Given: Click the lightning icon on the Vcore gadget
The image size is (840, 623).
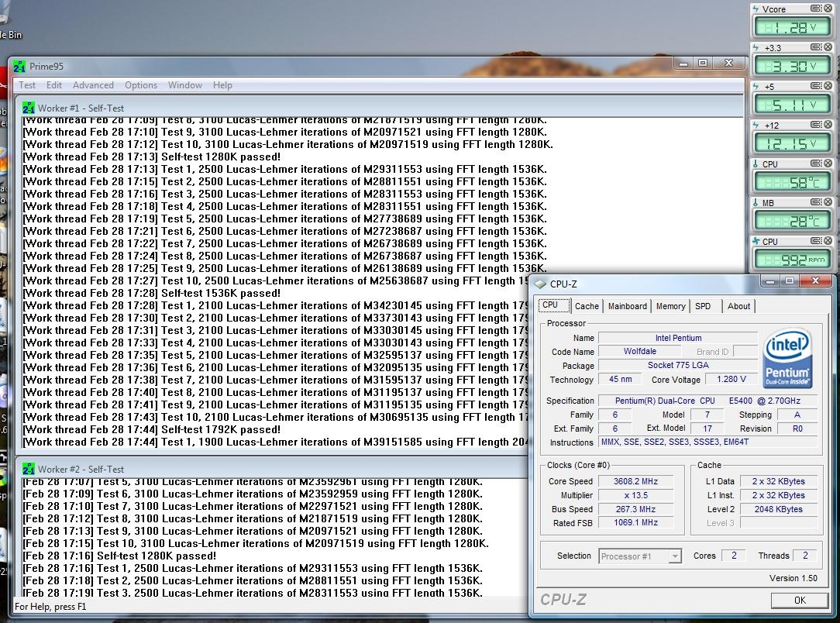Looking at the screenshot, I should coord(756,9).
